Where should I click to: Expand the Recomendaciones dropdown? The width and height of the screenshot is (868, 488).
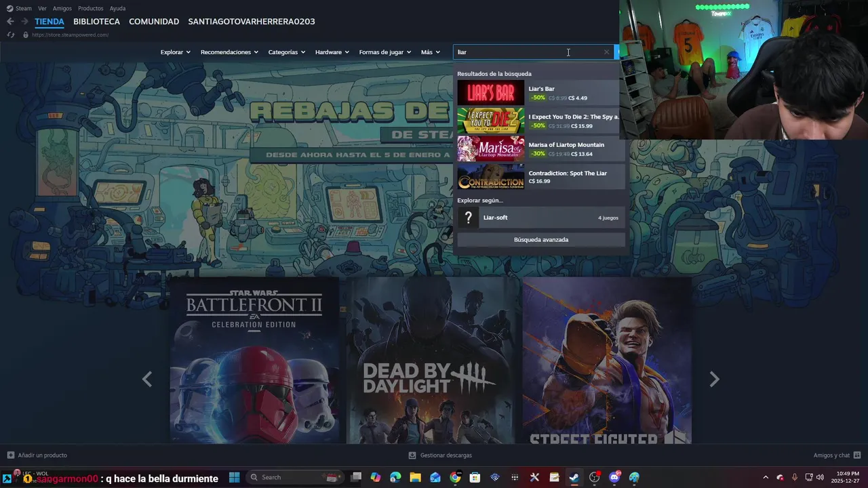pyautogui.click(x=229, y=52)
